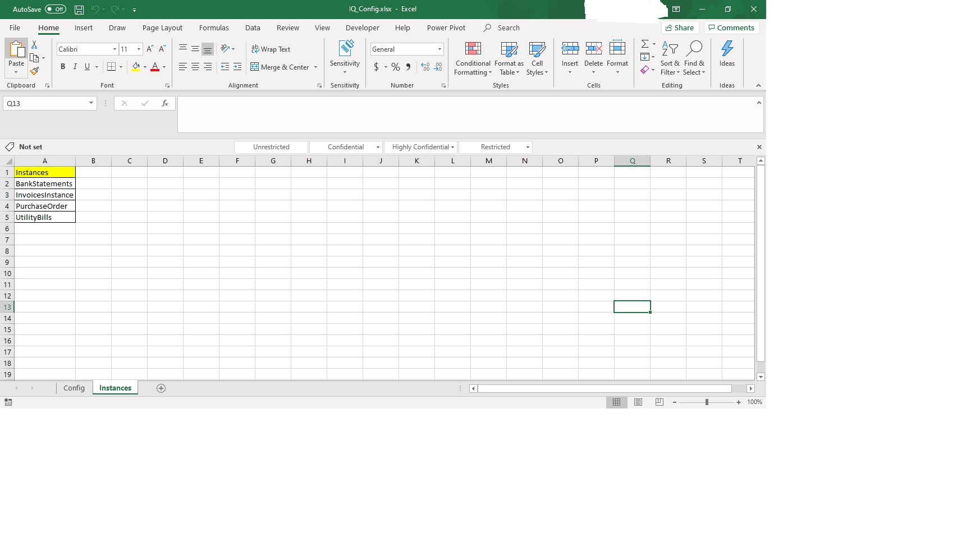The image size is (980, 551).
Task: Open Conditional Formatting menu
Action: pos(473,58)
